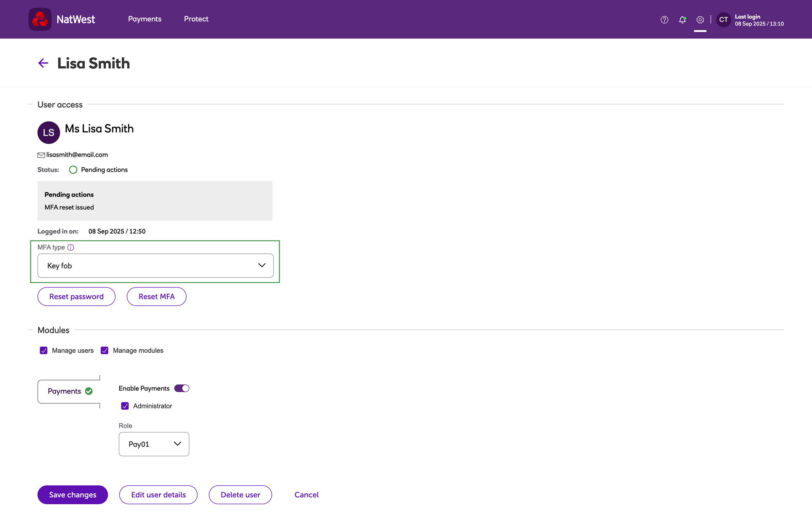The image size is (812, 523).
Task: Uncheck the Manage modules checkbox
Action: [x=105, y=351]
